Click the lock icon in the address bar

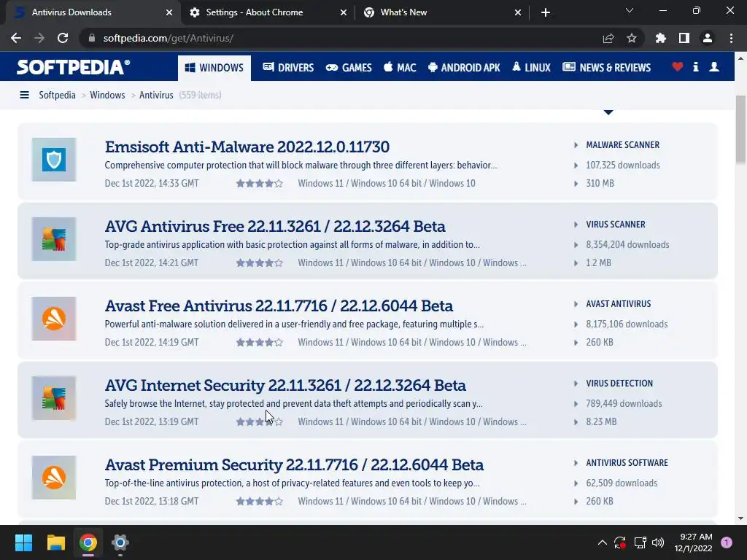(92, 38)
